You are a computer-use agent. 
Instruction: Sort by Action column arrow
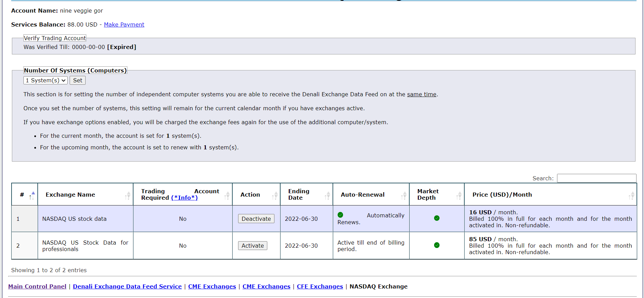[275, 195]
